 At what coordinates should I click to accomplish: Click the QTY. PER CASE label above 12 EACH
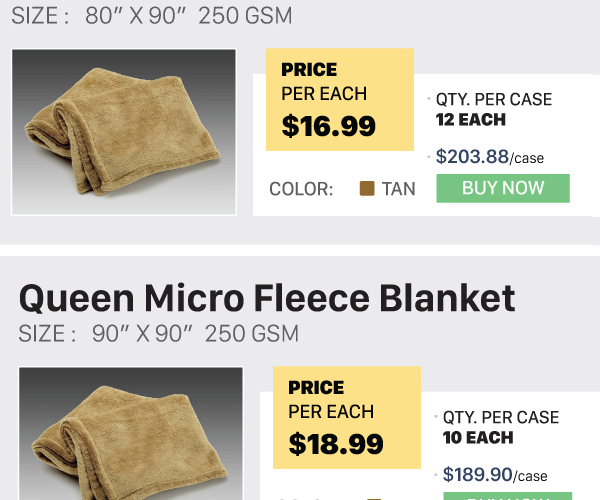pyautogui.click(x=494, y=100)
